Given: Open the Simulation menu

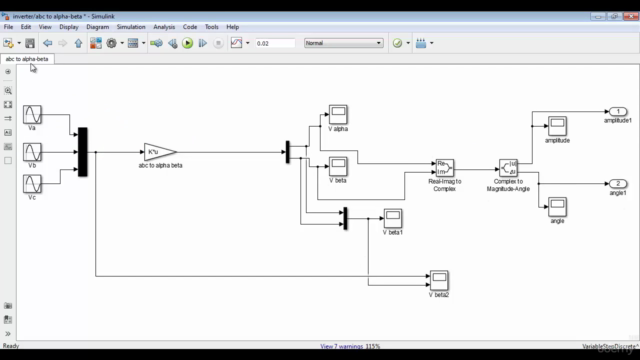Looking at the screenshot, I should point(131,27).
